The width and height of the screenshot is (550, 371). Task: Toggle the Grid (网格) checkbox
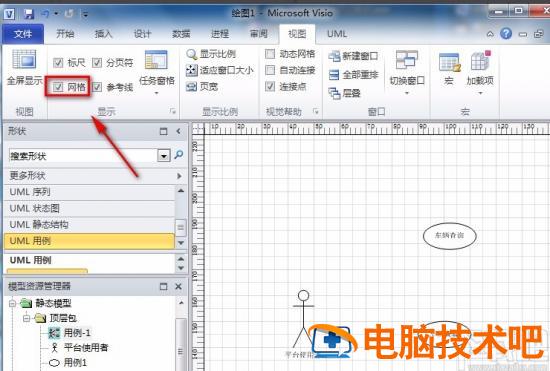(58, 87)
